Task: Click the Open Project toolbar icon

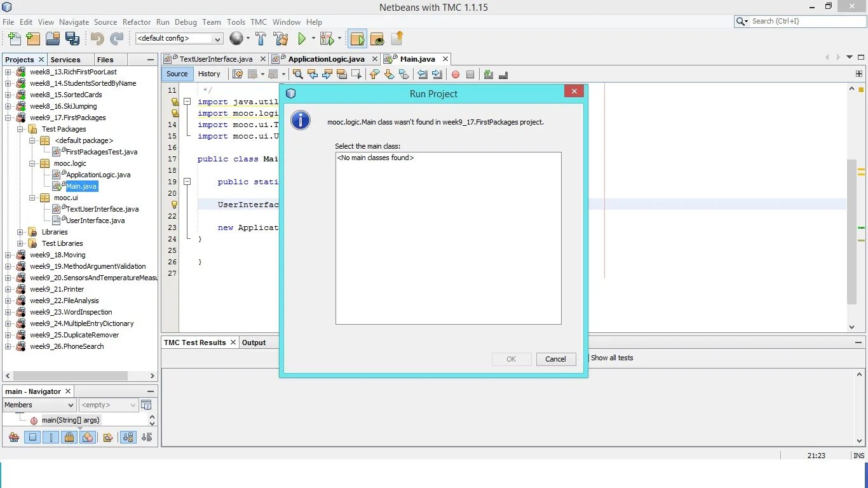Action: click(x=53, y=39)
